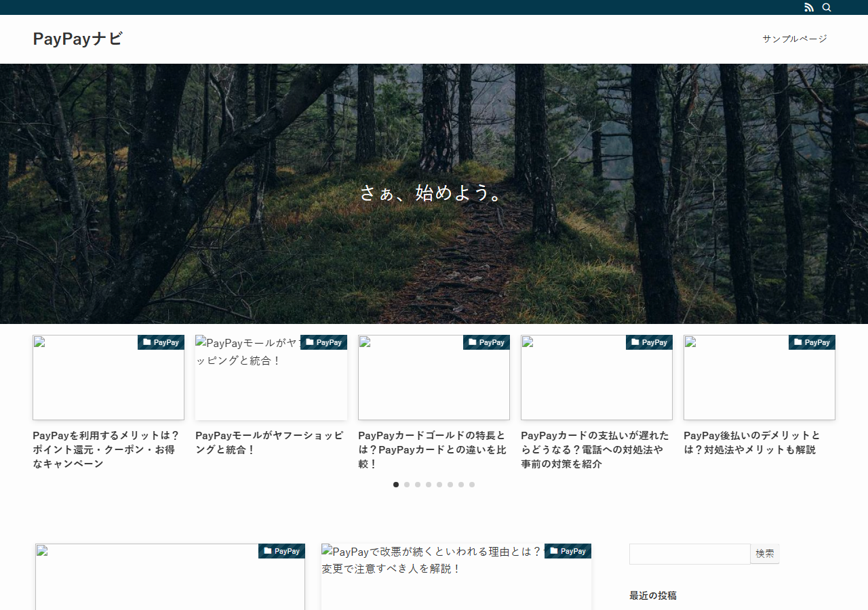Screen dimensions: 868x610
Task: Open the RSS feed icon
Action: [809, 7]
